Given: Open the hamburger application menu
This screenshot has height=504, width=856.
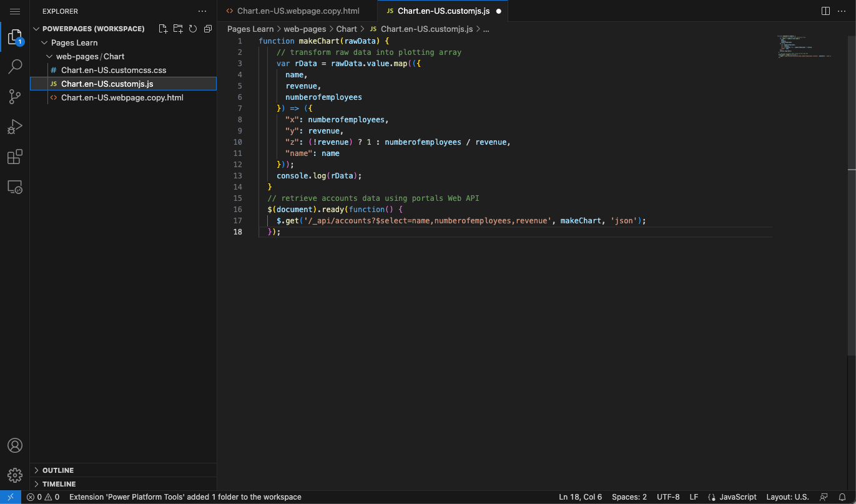Looking at the screenshot, I should (x=15, y=11).
